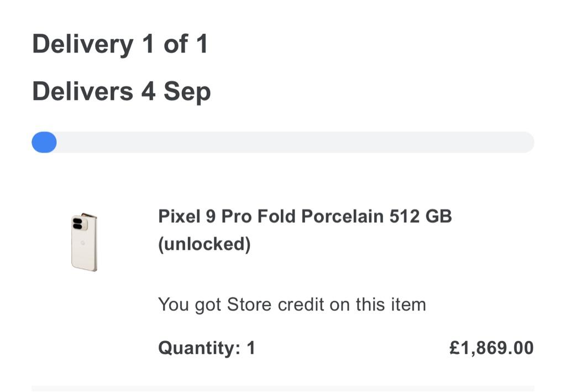Screen dimensions: 566x392
Task: Click the "4 Sep" date in the heading
Action: [176, 91]
